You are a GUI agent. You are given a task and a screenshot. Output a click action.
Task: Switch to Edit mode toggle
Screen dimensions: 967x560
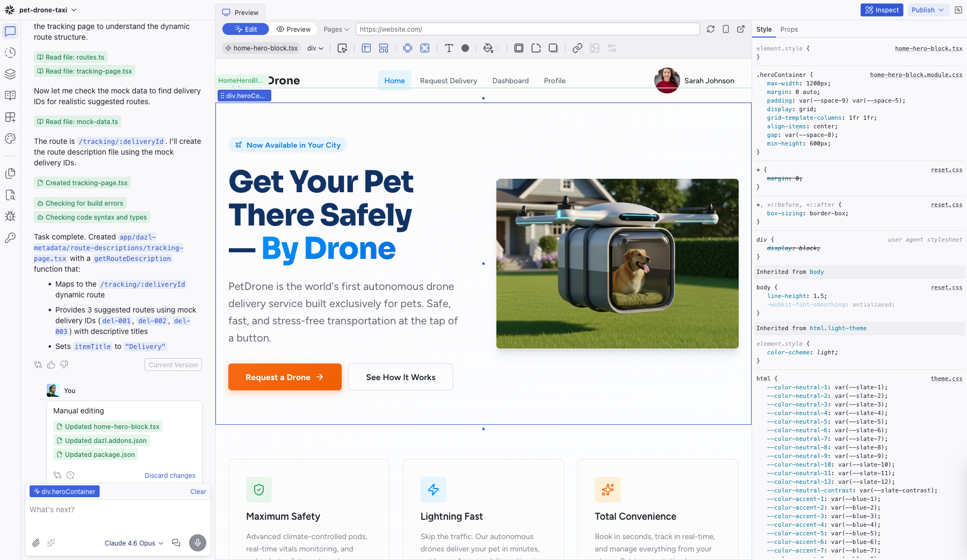click(246, 29)
